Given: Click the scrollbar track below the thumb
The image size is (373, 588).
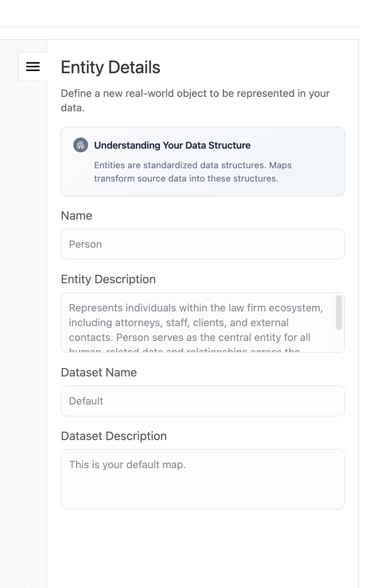Looking at the screenshot, I should click(x=339, y=342).
